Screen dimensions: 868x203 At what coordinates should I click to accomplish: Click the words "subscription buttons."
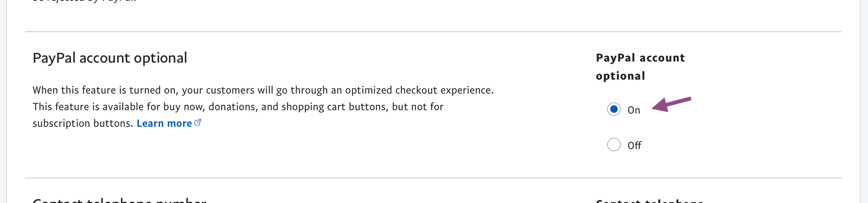(83, 123)
